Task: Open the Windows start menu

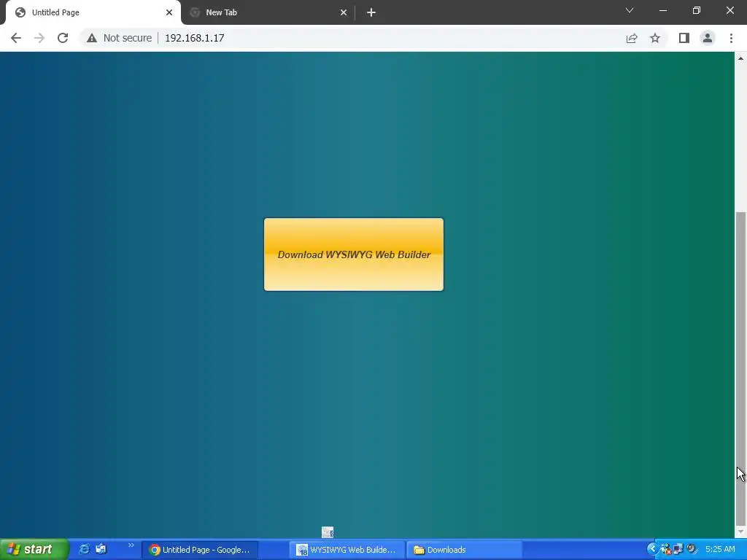Action: [34, 550]
